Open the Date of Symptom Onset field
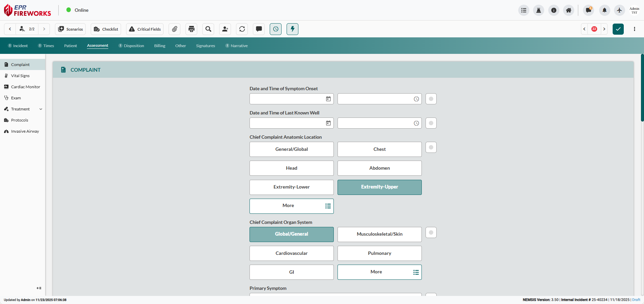This screenshot has width=644, height=304. [291, 99]
